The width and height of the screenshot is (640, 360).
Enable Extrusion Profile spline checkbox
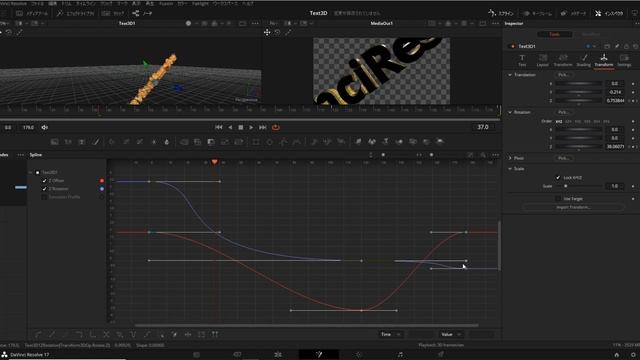point(44,197)
